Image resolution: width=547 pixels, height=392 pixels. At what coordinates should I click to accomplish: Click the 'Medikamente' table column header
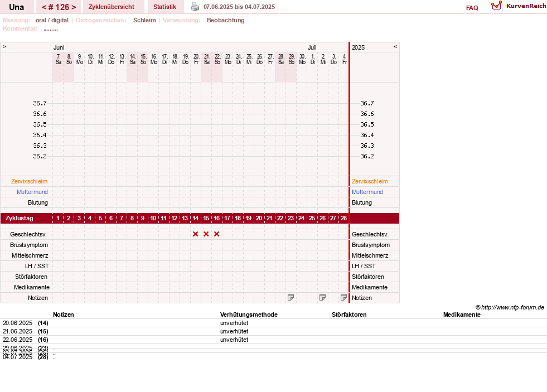click(x=462, y=314)
